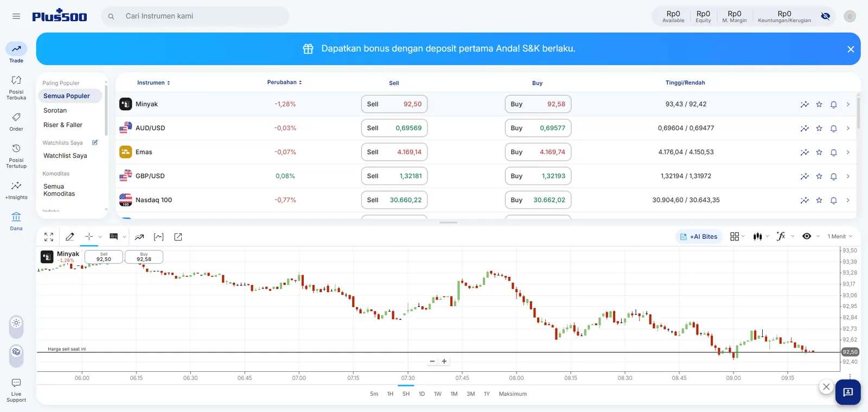The image size is (868, 412).
Task: Switch chart range to 1D
Action: tap(422, 394)
